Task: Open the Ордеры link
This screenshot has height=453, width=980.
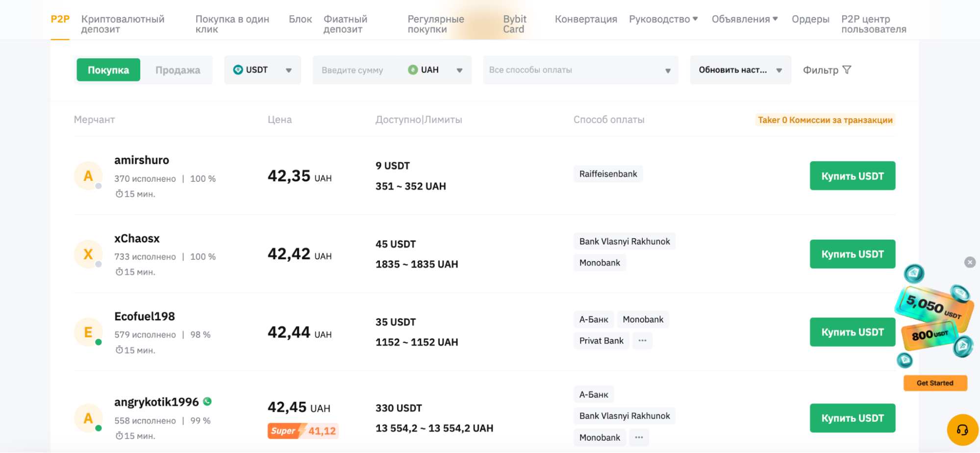Action: click(x=810, y=19)
